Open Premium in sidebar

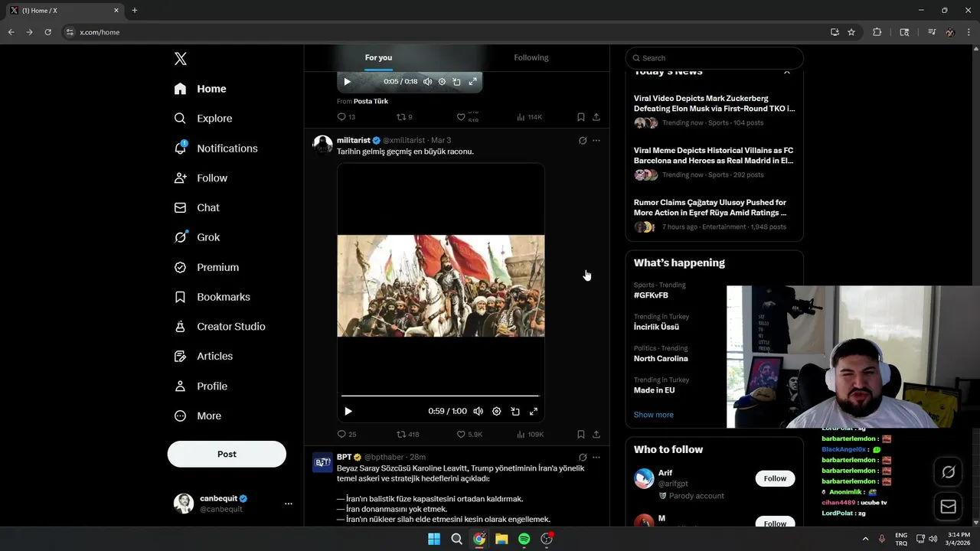pyautogui.click(x=206, y=267)
